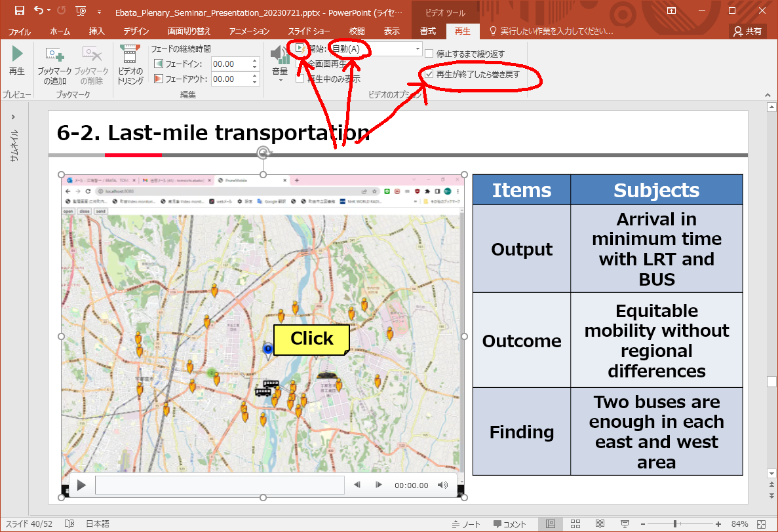The image size is (778, 532).
Task: Start the slide show from status bar icon
Action: tap(625, 524)
